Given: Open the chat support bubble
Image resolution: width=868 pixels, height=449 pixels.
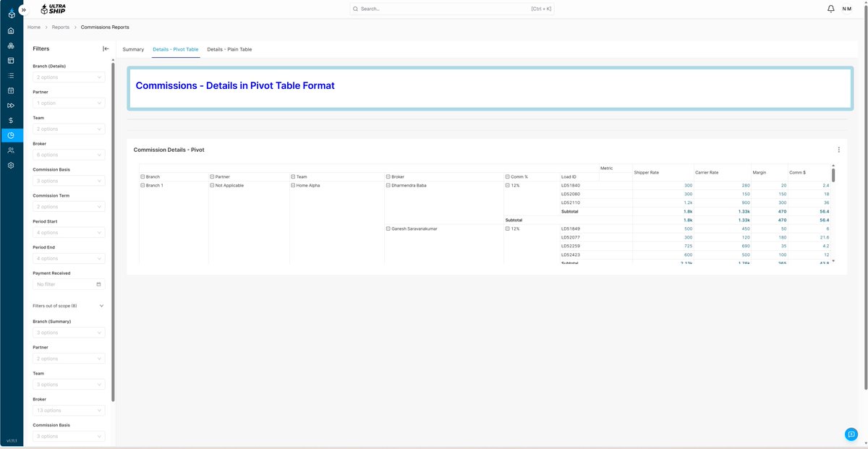Looking at the screenshot, I should pyautogui.click(x=851, y=434).
